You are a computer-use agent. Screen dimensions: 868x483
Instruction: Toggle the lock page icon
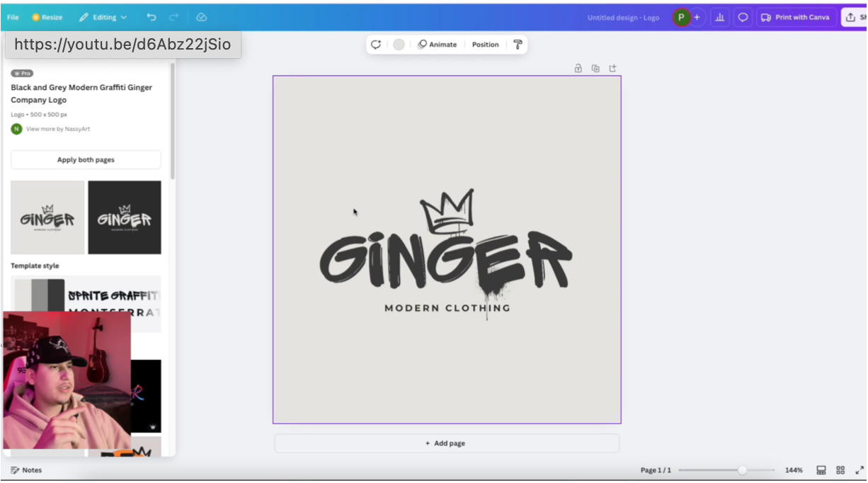(578, 69)
